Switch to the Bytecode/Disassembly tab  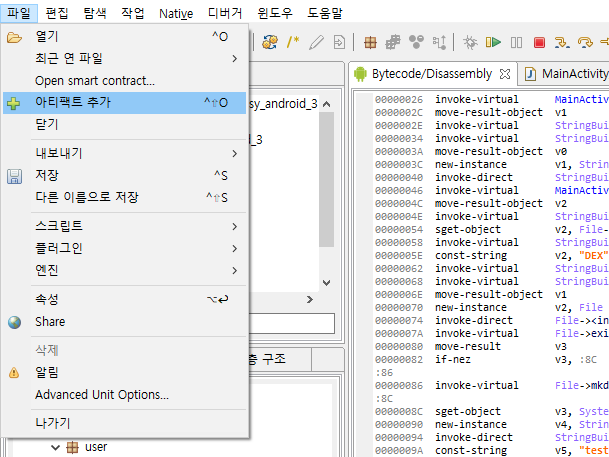432,74
